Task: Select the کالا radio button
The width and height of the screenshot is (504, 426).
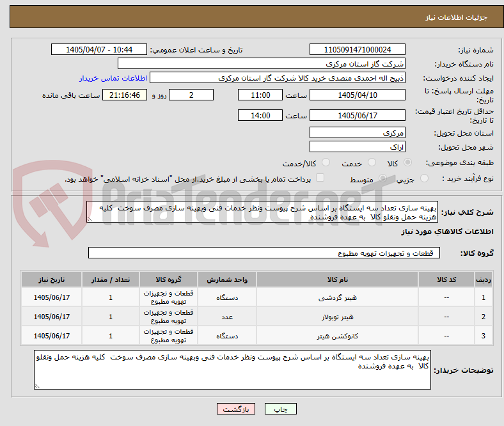Action: pyautogui.click(x=407, y=162)
